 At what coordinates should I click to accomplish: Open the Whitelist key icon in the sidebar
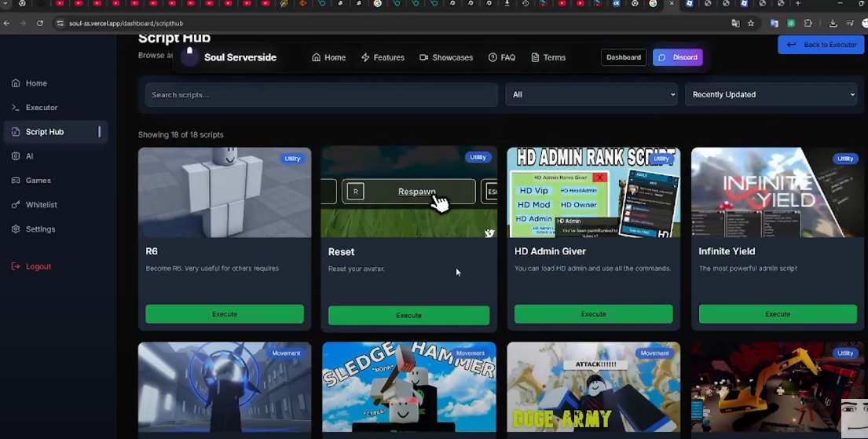click(x=16, y=205)
